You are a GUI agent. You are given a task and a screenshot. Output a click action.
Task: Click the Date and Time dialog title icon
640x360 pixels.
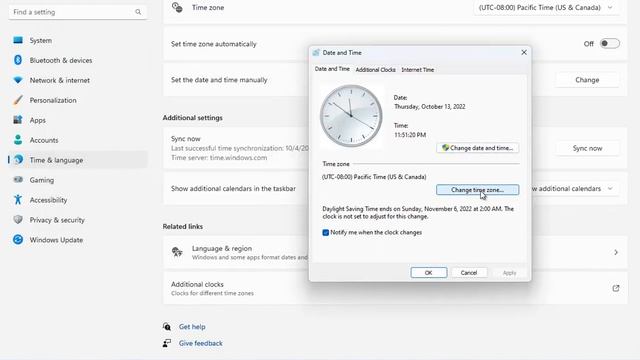point(316,53)
